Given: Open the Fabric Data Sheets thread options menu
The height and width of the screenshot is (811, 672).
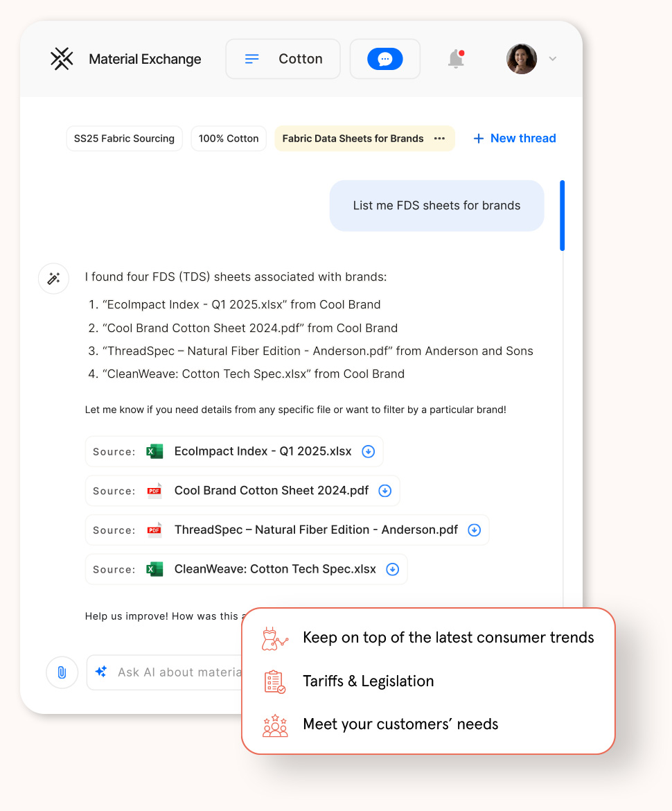Looking at the screenshot, I should point(439,139).
